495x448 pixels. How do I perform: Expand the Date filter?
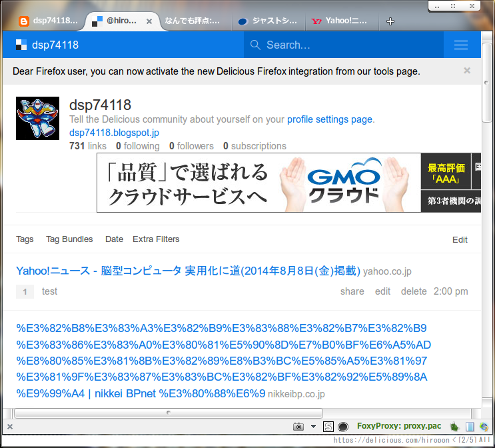click(x=115, y=239)
